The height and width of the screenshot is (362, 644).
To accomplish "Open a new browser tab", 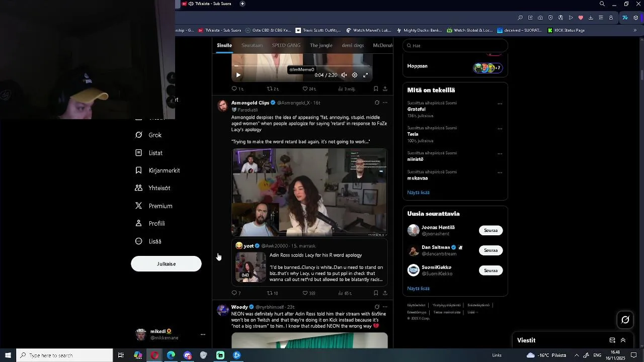I will pos(243,4).
